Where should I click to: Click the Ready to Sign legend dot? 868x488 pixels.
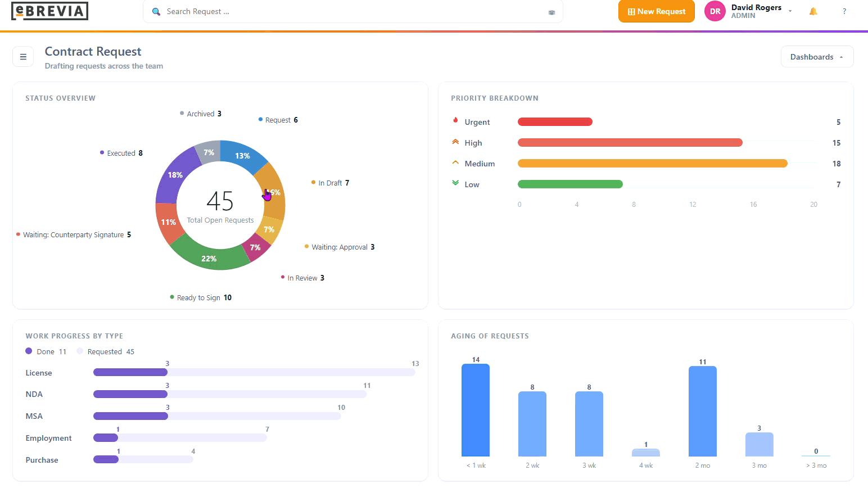[172, 297]
